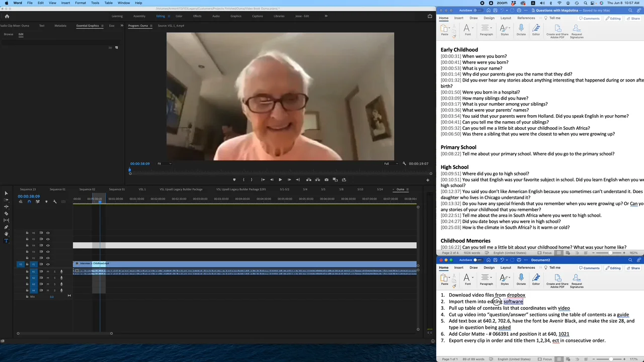The height and width of the screenshot is (362, 644).
Task: Click Editing button in Questions window
Action: click(x=613, y=19)
